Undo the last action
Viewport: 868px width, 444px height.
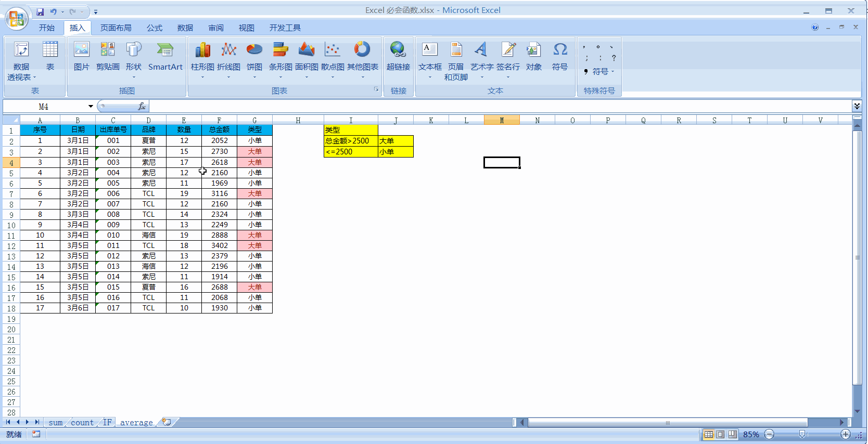[x=53, y=11]
